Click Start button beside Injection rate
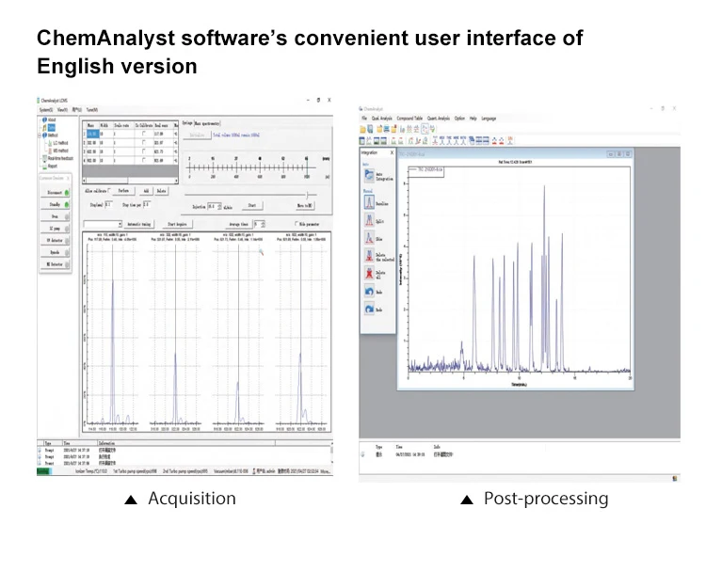The width and height of the screenshot is (706, 588). point(252,206)
